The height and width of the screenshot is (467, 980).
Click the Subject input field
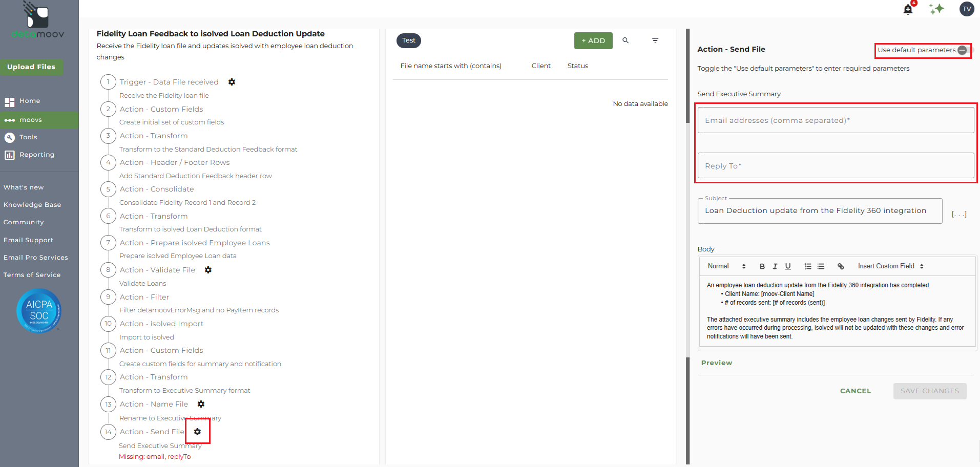coord(820,211)
